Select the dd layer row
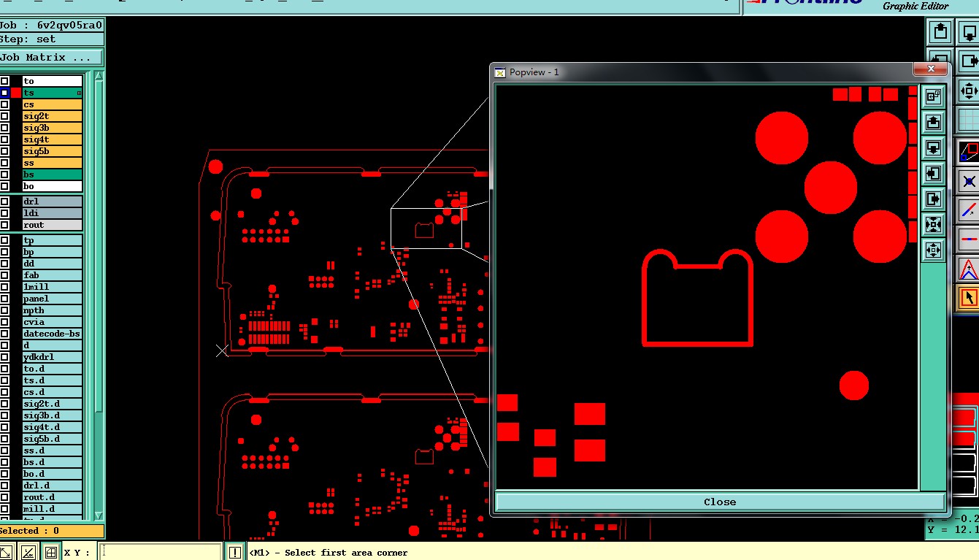This screenshot has width=979, height=560. coord(52,264)
